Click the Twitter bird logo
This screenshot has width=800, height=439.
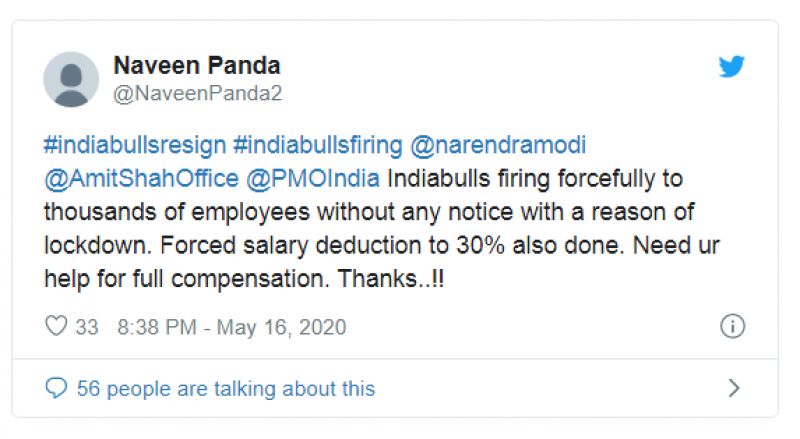732,67
